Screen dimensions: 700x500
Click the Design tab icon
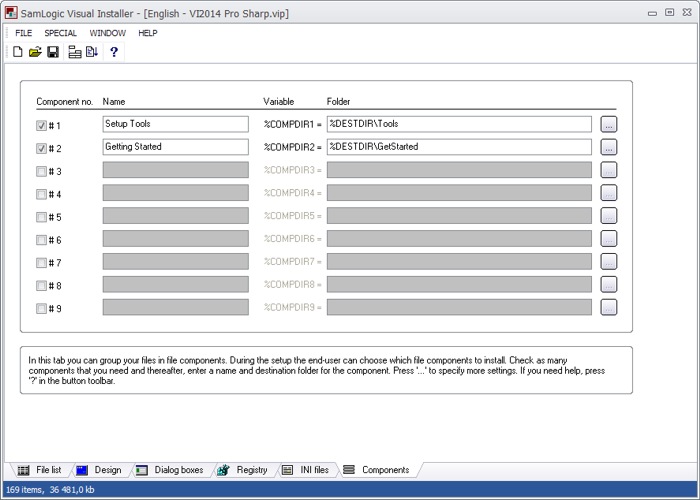tap(82, 470)
